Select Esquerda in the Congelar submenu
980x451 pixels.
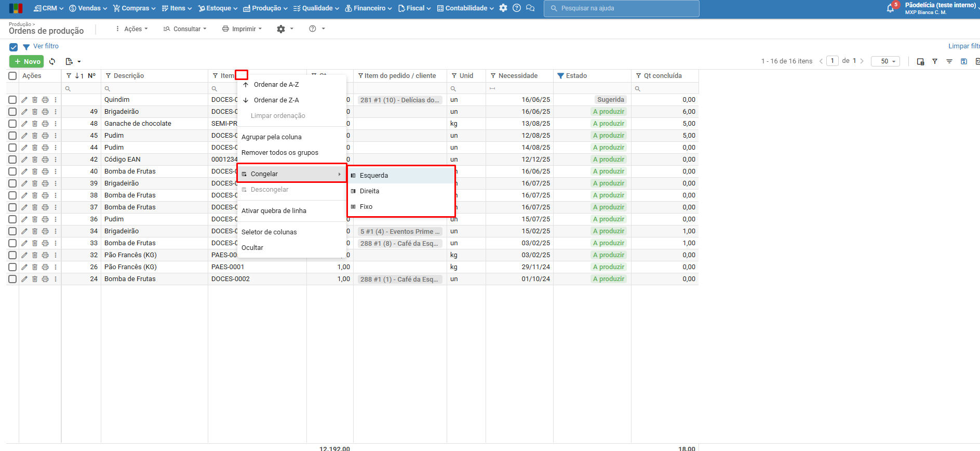tap(374, 176)
